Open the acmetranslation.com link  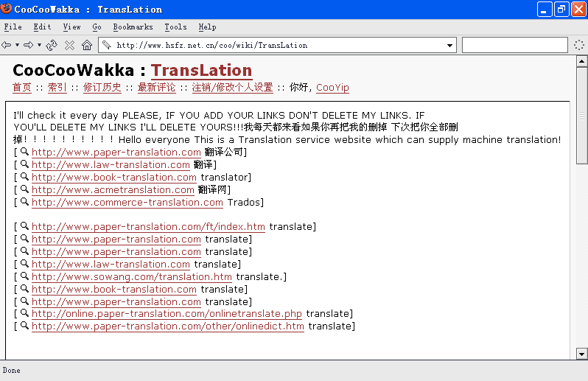click(x=113, y=189)
